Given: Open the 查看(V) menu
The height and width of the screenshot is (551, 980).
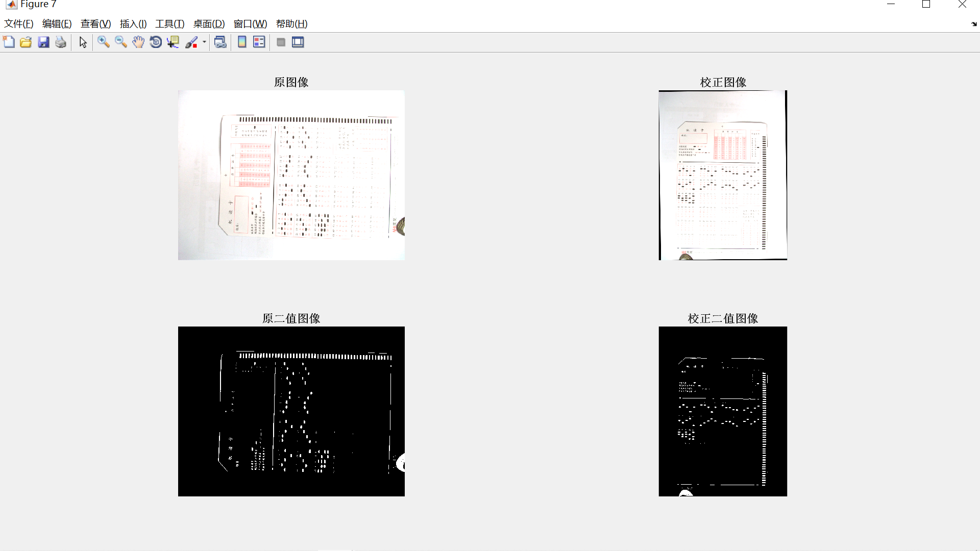Looking at the screenshot, I should click(x=96, y=24).
